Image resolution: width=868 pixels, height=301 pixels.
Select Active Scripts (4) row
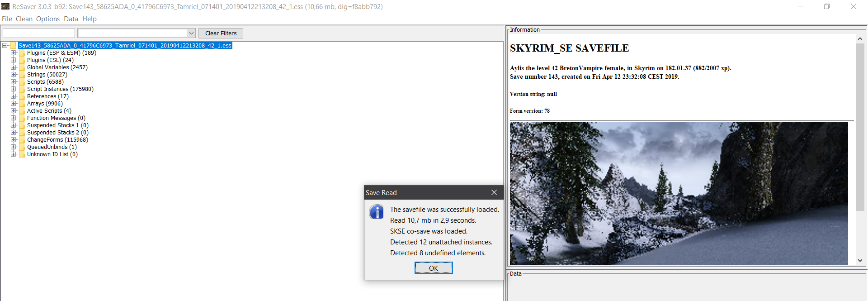coord(49,110)
